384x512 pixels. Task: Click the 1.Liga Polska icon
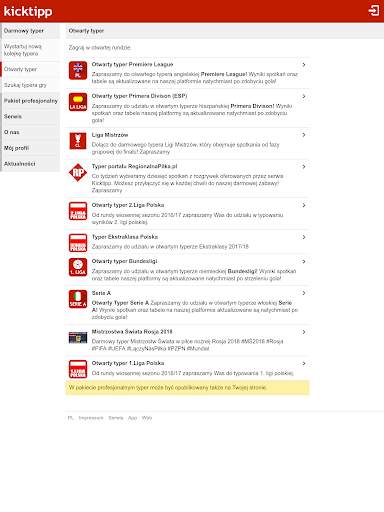(x=78, y=369)
